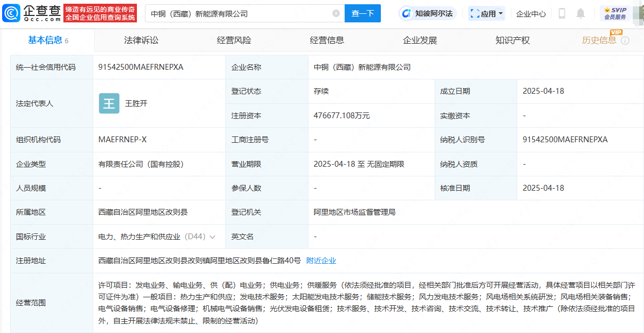
Task: Select the 纳税人识别号 value
Action: tap(565, 140)
